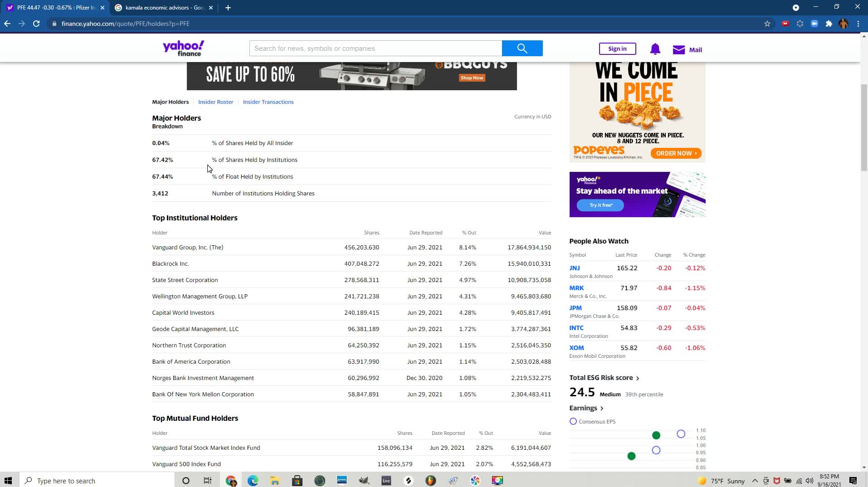Open the taskbar volume speaker icon
868x487 pixels.
click(809, 481)
